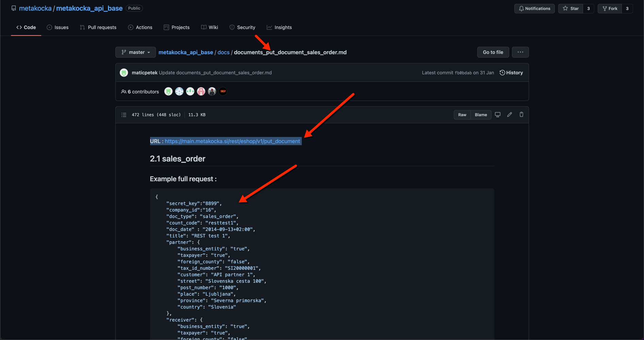The height and width of the screenshot is (340, 644).
Task: Open the Projects tab
Action: [177, 27]
